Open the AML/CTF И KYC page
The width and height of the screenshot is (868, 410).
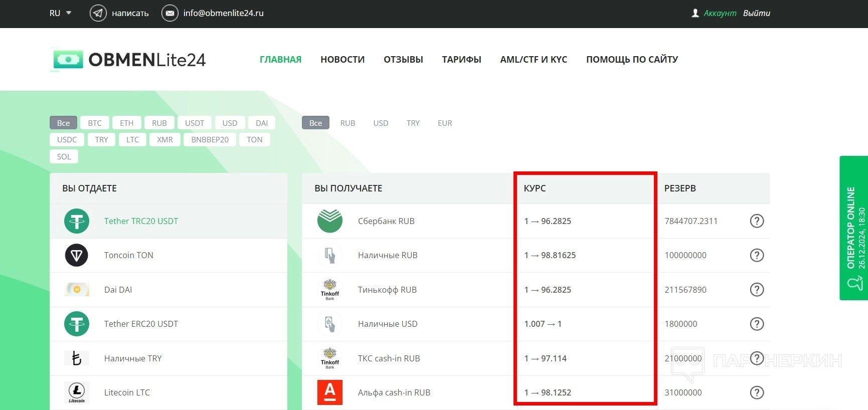(534, 60)
